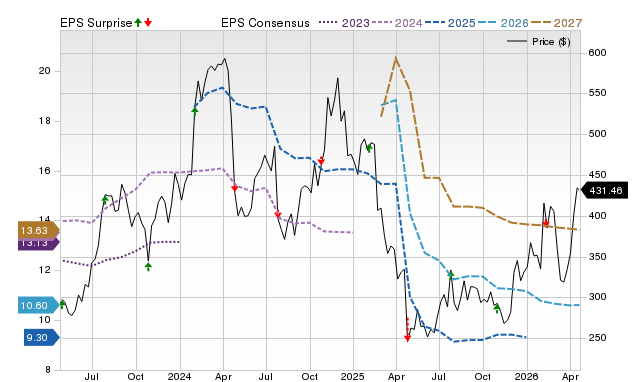Select the green surprise arrow at chart's far left edge
The image size is (640, 382).
(x=62, y=304)
